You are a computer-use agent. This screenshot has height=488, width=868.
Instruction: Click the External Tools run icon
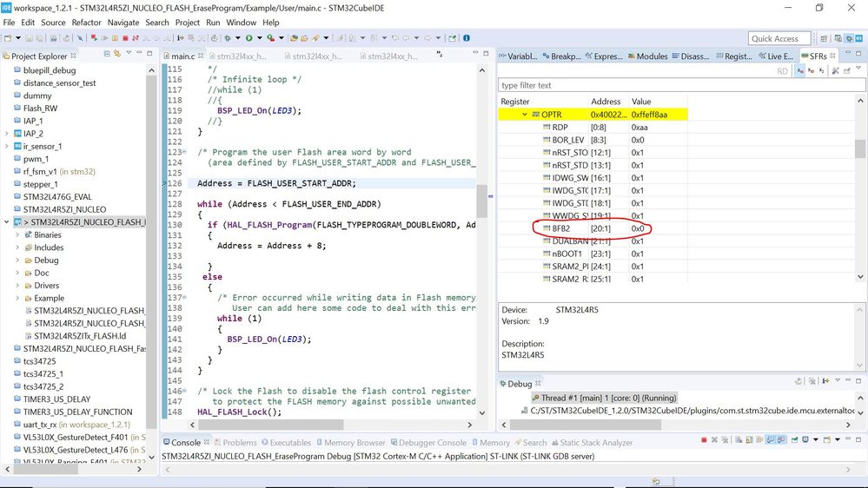[x=270, y=38]
